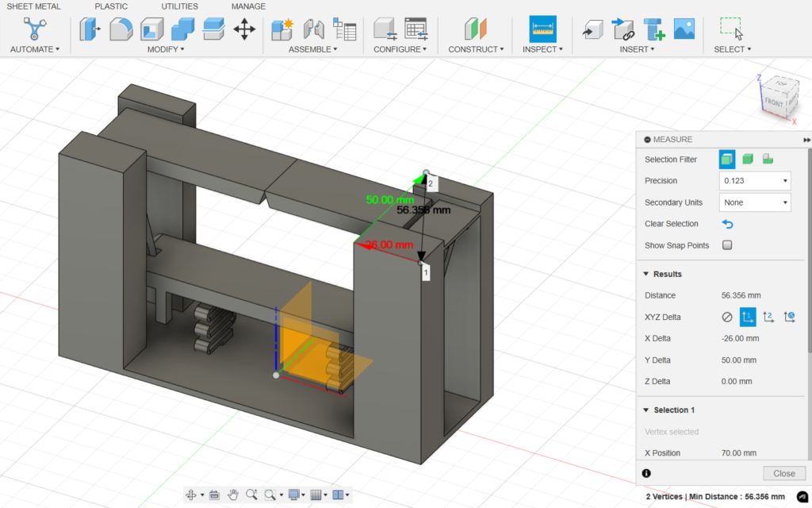Click the Insert image/canvas icon
Screen dimensions: 812x508
684,29
